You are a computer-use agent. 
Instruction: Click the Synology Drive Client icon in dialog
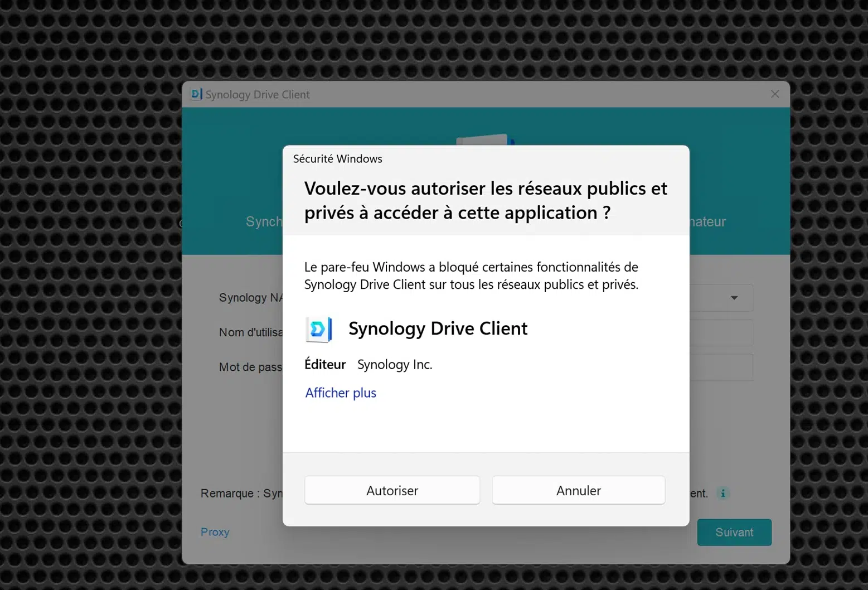click(319, 329)
